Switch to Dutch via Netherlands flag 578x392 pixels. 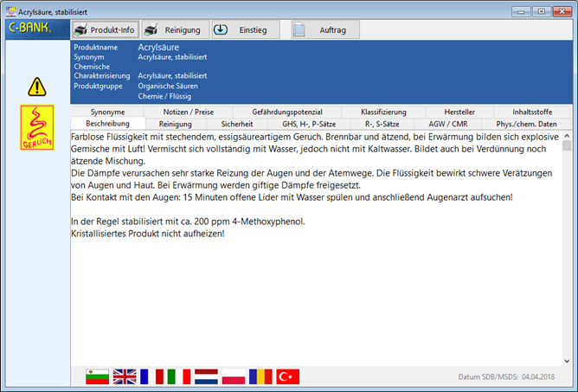coord(205,376)
